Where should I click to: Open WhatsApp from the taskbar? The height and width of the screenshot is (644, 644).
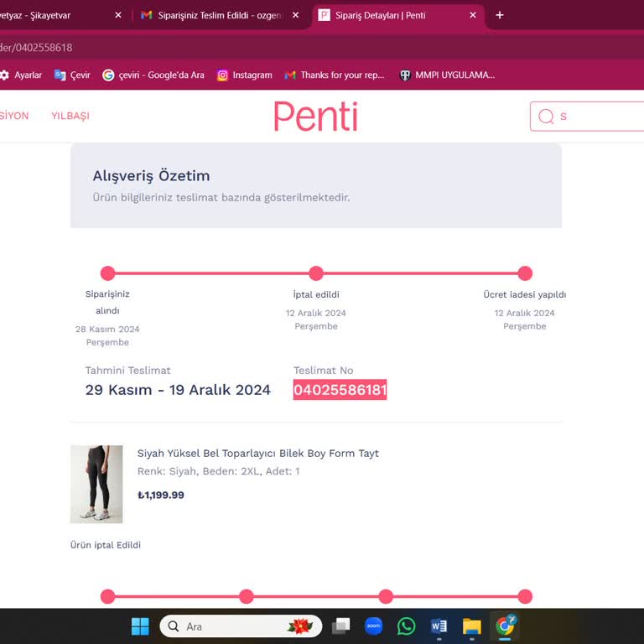pyautogui.click(x=406, y=626)
